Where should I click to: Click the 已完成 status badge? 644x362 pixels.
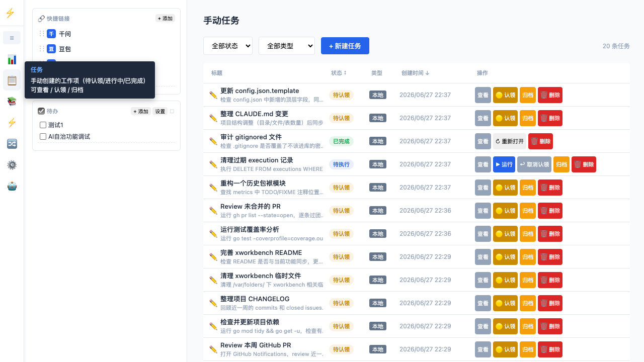click(341, 141)
